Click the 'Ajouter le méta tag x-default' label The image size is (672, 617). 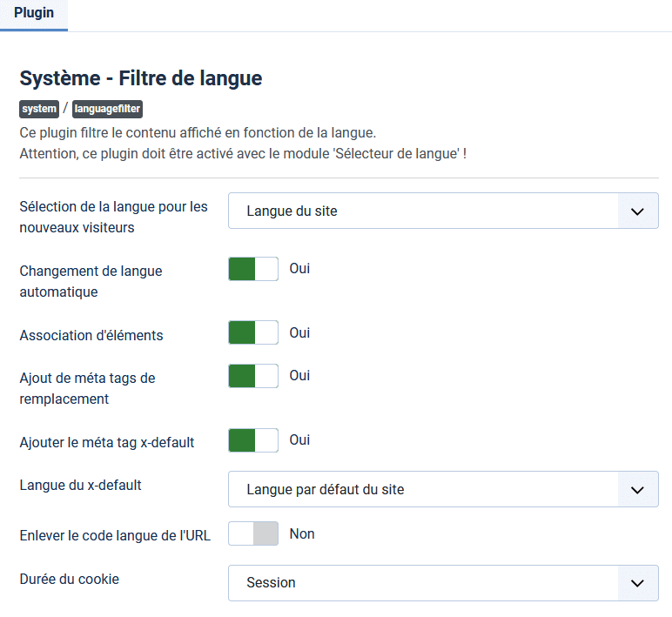point(107,442)
